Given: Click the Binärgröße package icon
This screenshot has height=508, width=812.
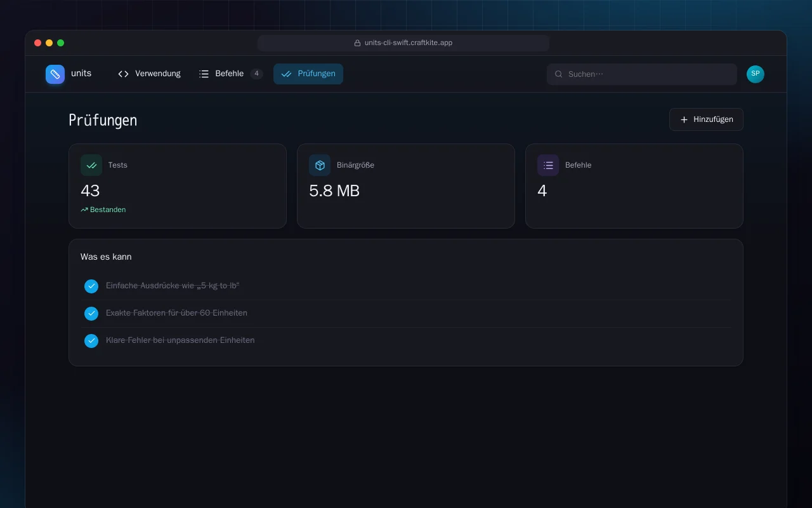Looking at the screenshot, I should coord(320,165).
